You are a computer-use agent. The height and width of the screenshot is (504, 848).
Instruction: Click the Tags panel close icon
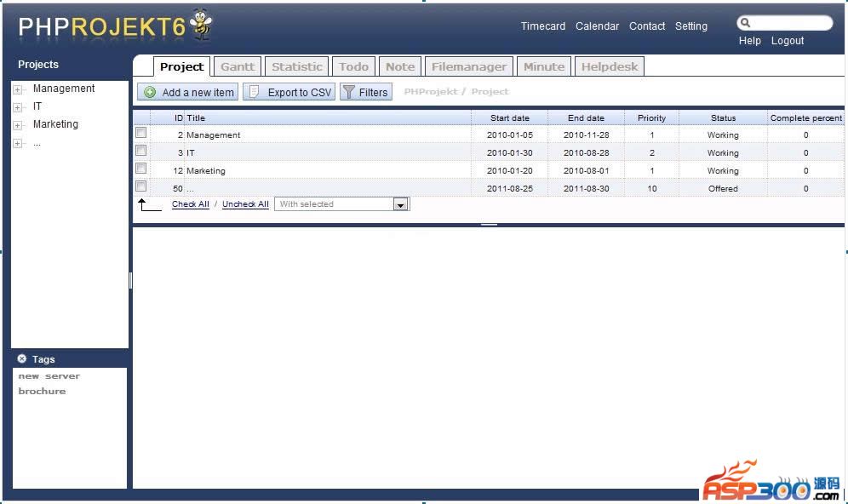[21, 358]
